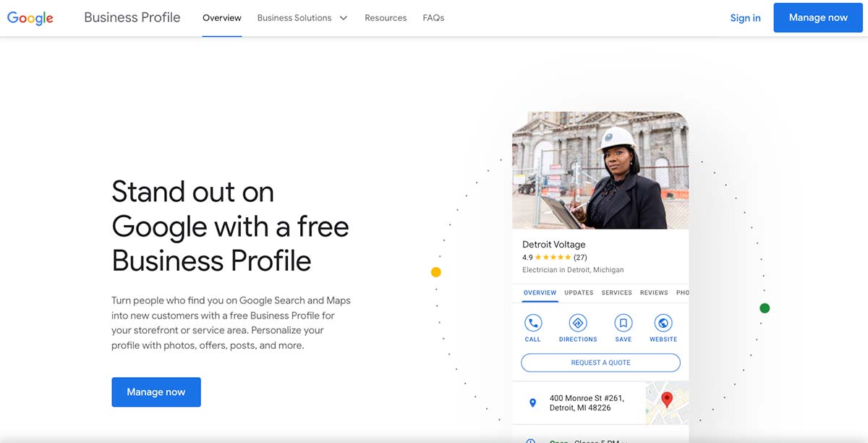Go to the FAQs page
Viewport: 868px width, 443px height.
(433, 17)
